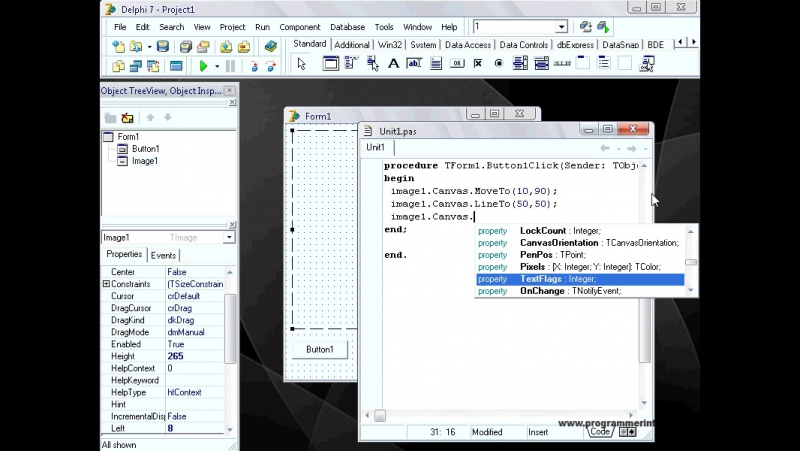Select the Unit1 editor tab

pos(376,147)
